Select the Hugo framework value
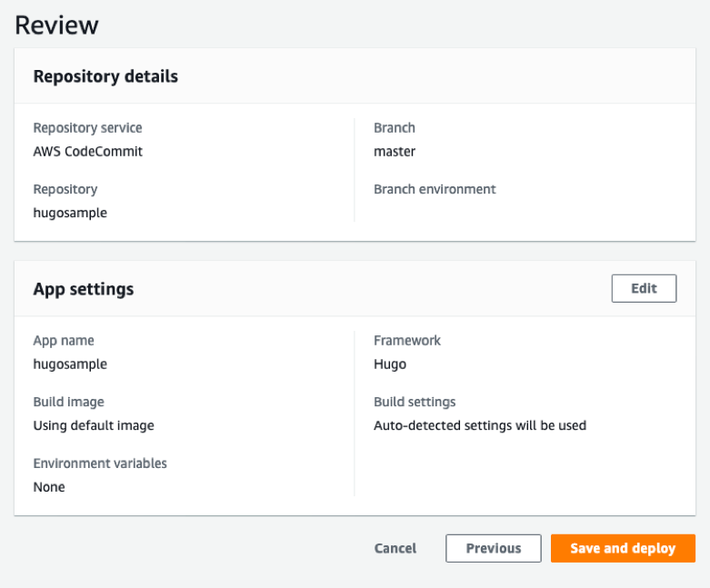 (x=390, y=364)
